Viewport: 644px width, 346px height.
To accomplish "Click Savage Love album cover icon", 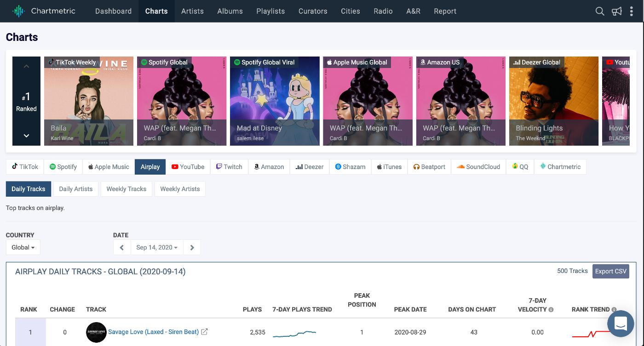I will pyautogui.click(x=96, y=332).
